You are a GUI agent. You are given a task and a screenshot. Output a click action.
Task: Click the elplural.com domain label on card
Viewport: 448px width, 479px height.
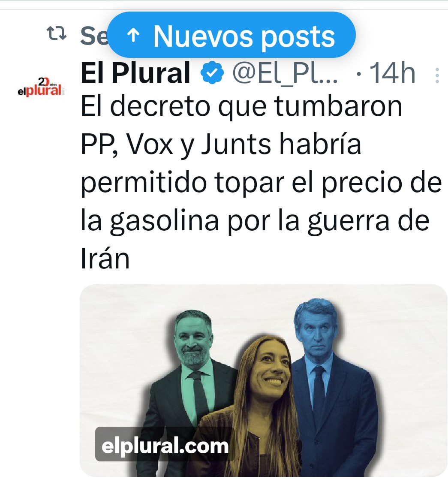coord(165,446)
